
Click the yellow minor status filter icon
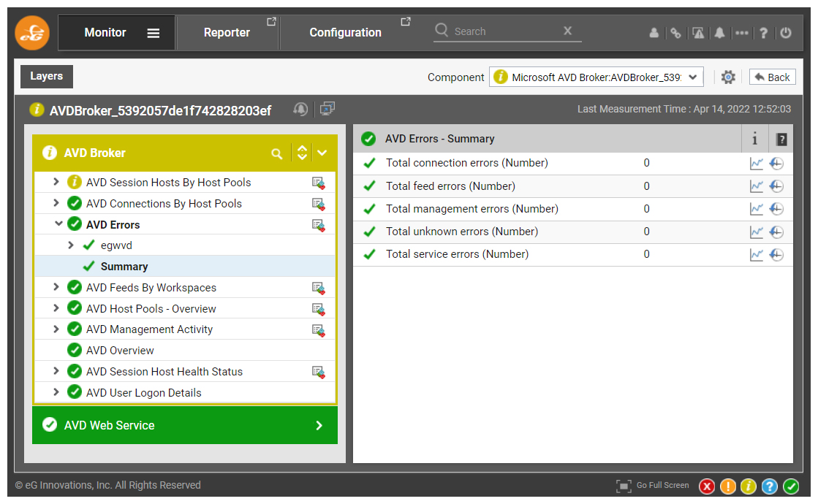(x=748, y=486)
